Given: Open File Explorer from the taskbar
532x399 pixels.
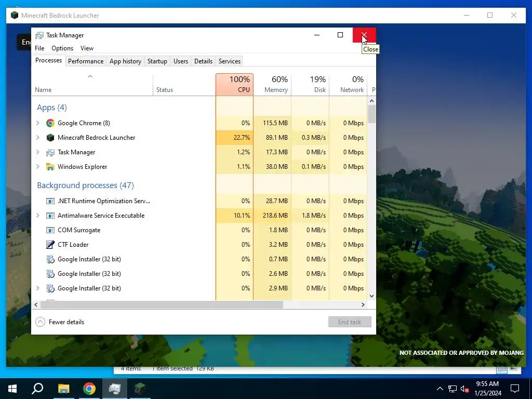Looking at the screenshot, I should click(x=63, y=389).
